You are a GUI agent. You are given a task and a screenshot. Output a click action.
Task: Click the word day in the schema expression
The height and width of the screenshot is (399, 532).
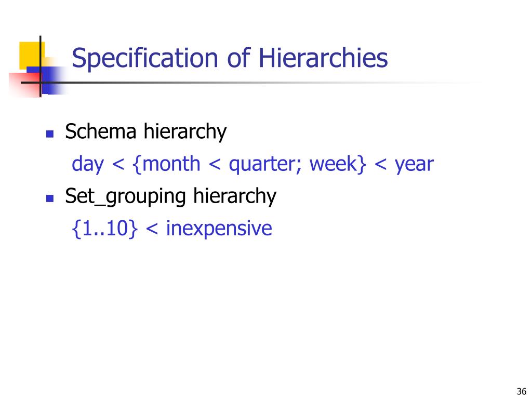click(x=87, y=165)
